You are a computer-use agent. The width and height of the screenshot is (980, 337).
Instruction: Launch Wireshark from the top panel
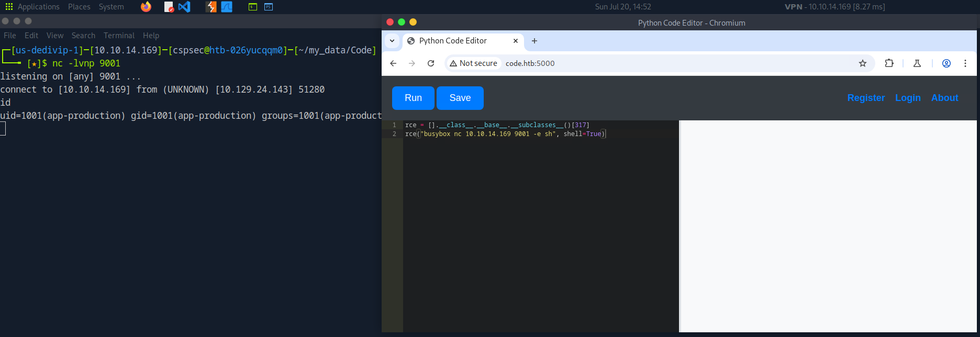point(227,7)
